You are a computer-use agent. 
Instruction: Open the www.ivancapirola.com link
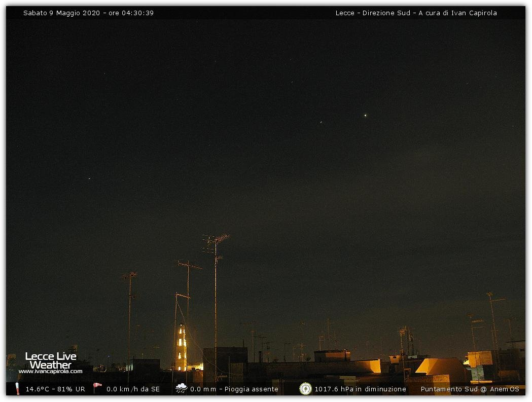[51, 371]
